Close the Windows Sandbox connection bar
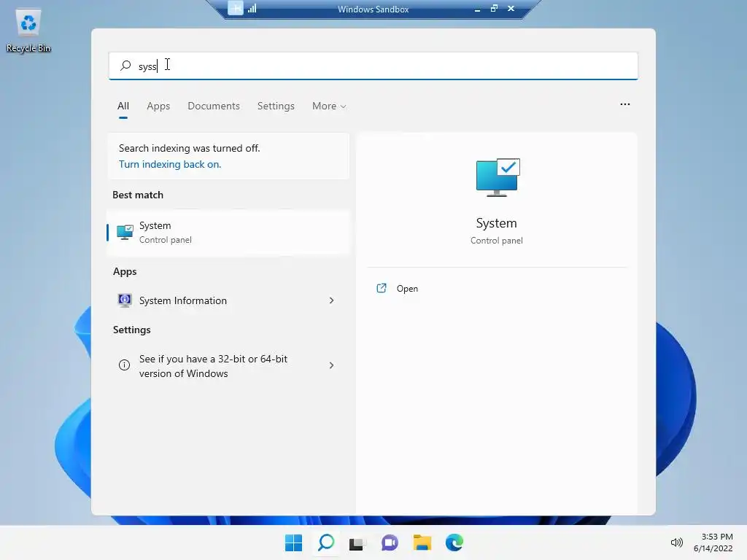The image size is (747, 560). (x=511, y=9)
